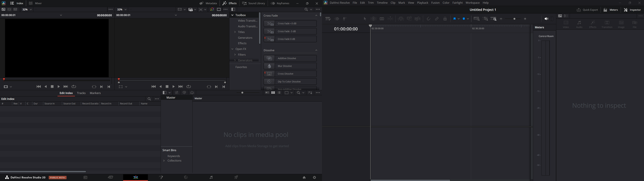The image size is (644, 181).
Task: Collapse the Cross Fade section
Action: coord(316,16)
